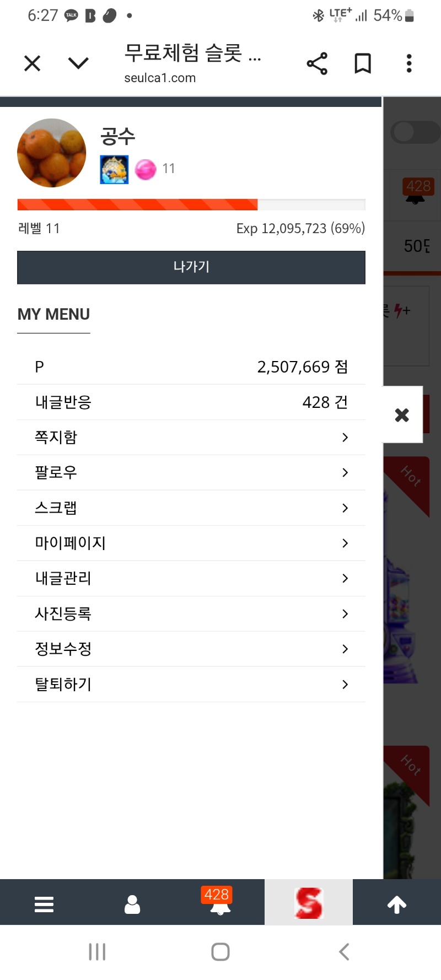Tap the user profile icon in bottom bar
Screen dimensions: 441x980
[132, 904]
